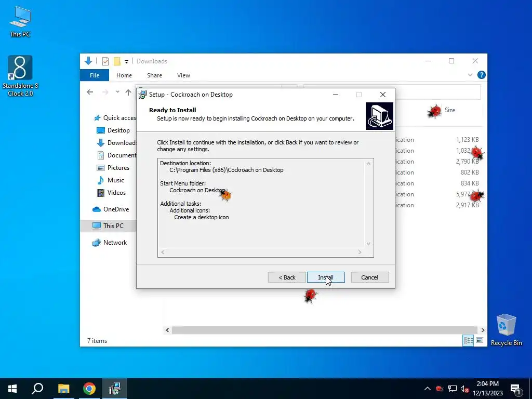Screen dimensions: 532x399
Task: Click the Explorer horizontal scrollbar left arrow
Action: pyautogui.click(x=167, y=330)
